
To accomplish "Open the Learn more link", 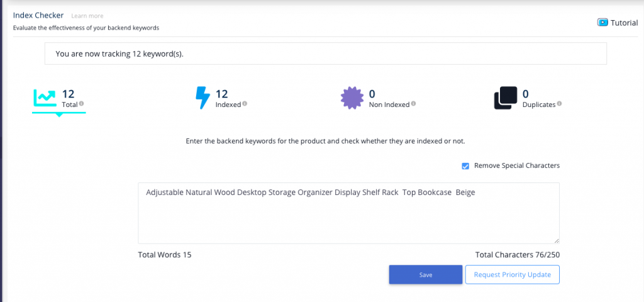I will coord(87,16).
